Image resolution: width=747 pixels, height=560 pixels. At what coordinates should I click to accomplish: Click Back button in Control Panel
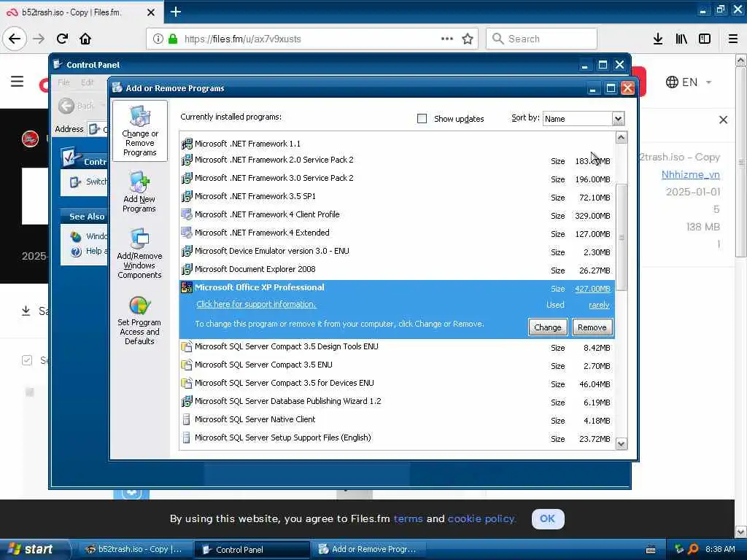77,105
